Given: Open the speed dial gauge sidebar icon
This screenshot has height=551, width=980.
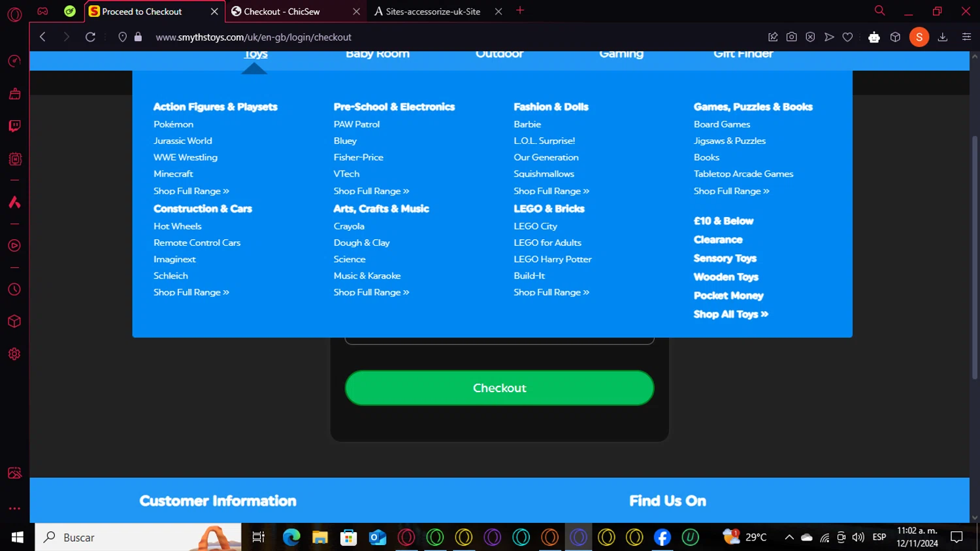Looking at the screenshot, I should pos(14,61).
